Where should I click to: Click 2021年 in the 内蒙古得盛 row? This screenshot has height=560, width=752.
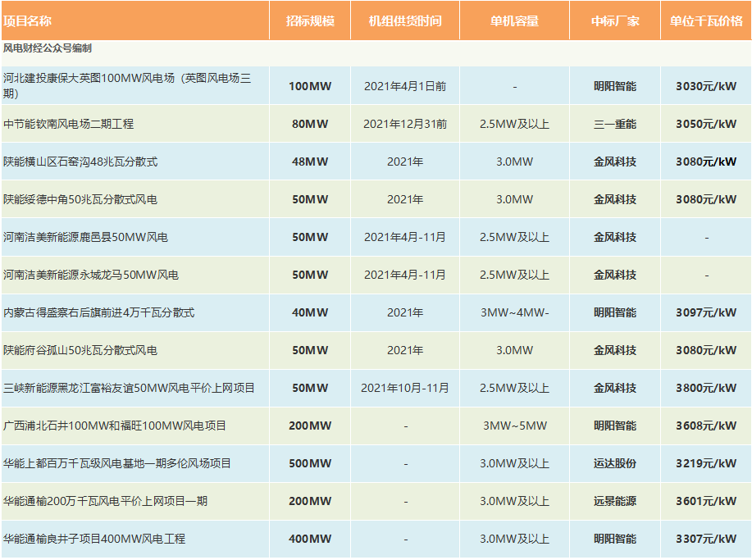[405, 312]
